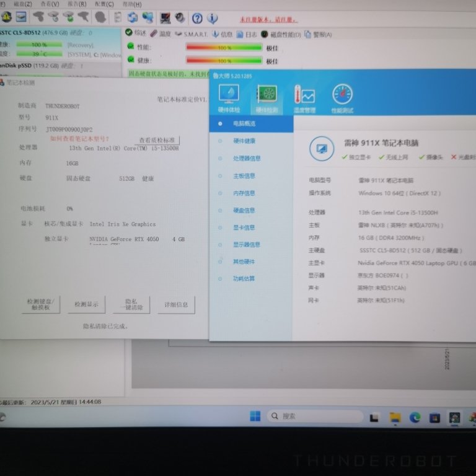Switch to the 温度 tab
476x476 pixels.
(161, 33)
